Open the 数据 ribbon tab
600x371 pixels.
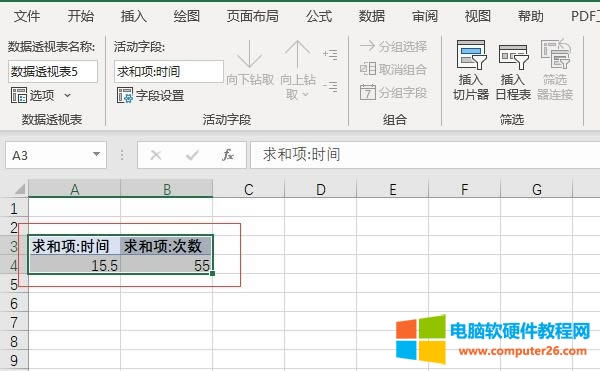[x=372, y=16]
